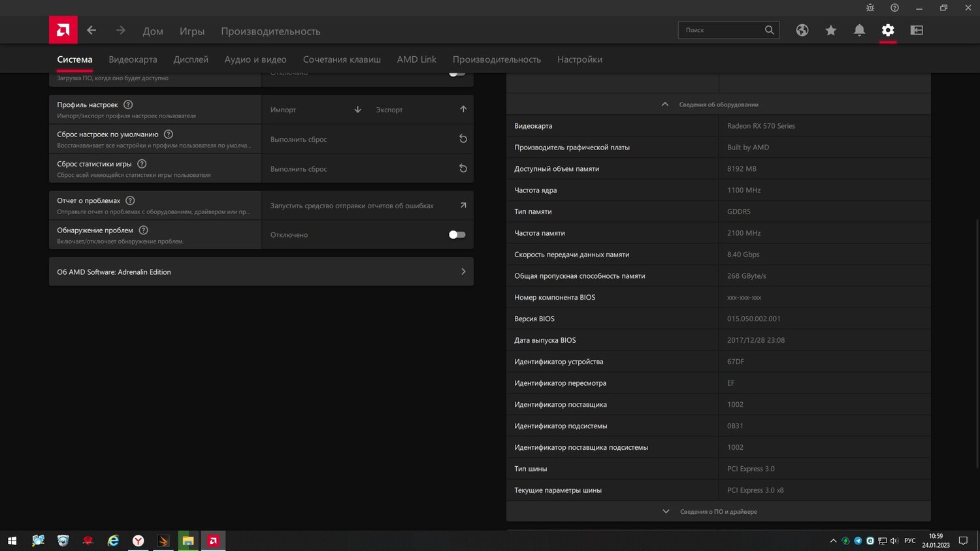Open File Explorer from the taskbar
980x551 pixels.
tap(188, 541)
